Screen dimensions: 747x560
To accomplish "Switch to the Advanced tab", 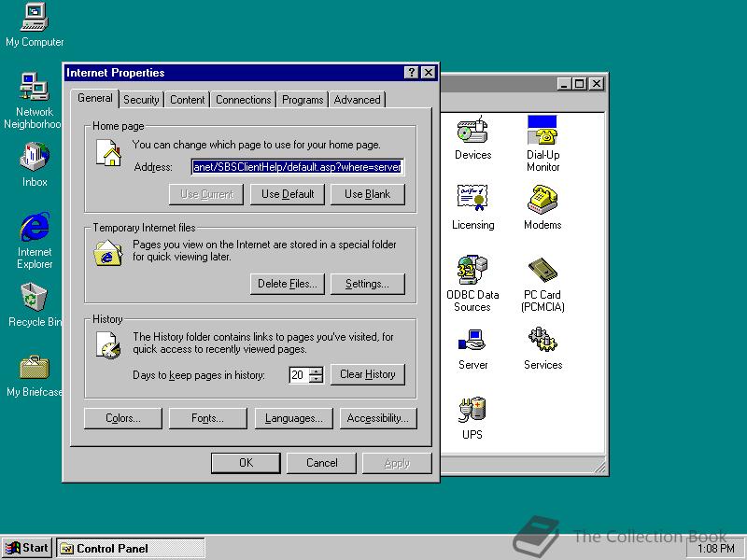I will pyautogui.click(x=358, y=100).
